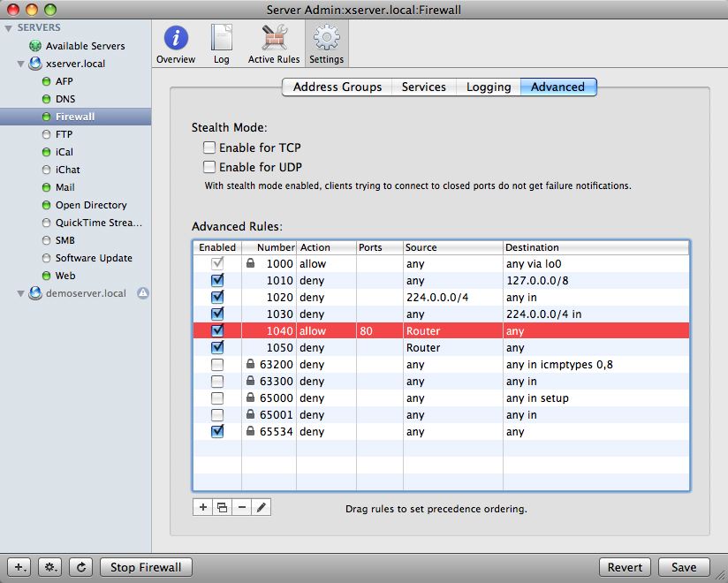
Task: Disable rule 1010 checkbox
Action: coord(217,280)
